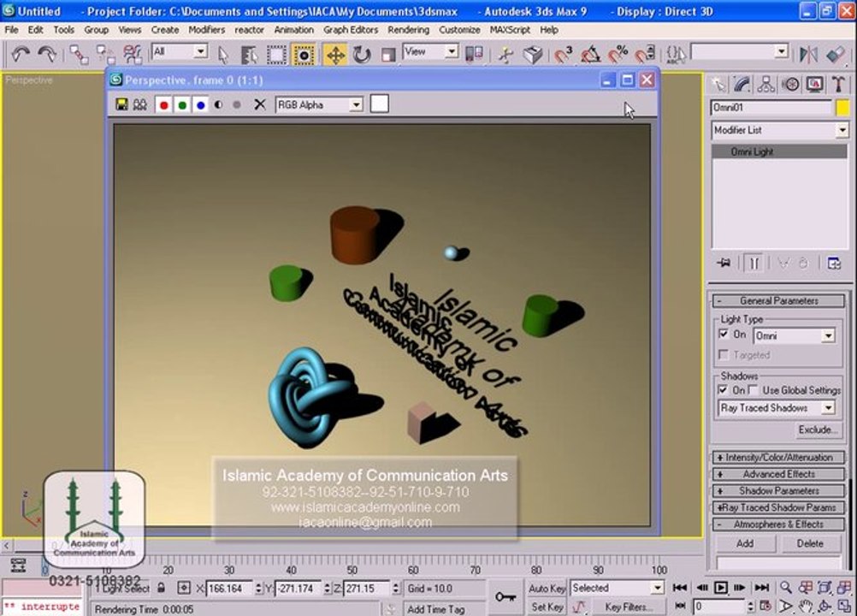Toggle the red channel in render window
Image resolution: width=857 pixels, height=616 pixels.
point(163,105)
